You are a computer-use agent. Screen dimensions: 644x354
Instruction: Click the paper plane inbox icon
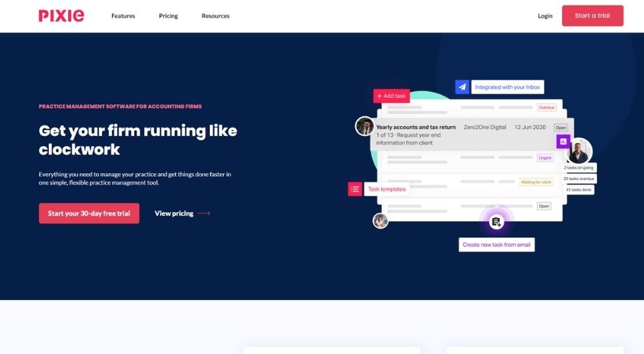[x=462, y=87]
